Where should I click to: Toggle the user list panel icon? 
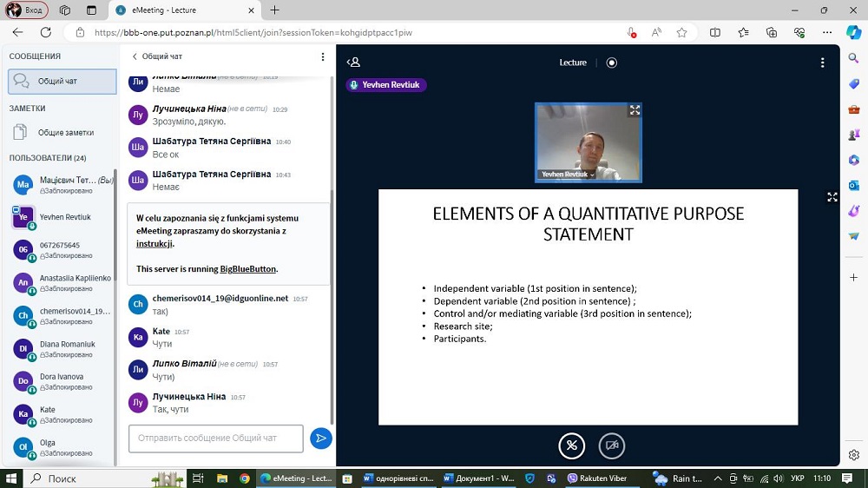(x=353, y=63)
